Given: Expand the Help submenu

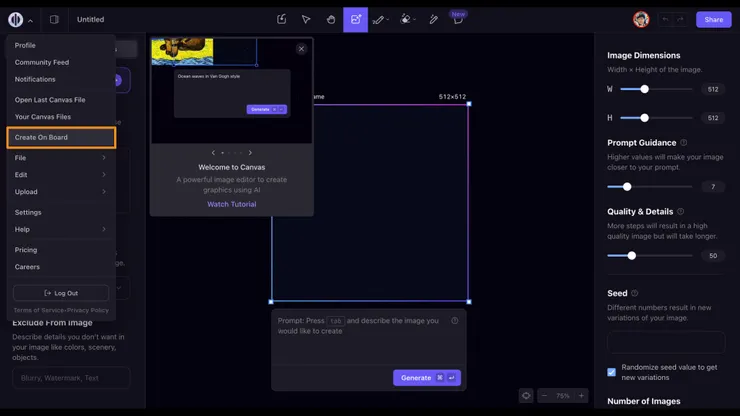Looking at the screenshot, I should point(60,229).
